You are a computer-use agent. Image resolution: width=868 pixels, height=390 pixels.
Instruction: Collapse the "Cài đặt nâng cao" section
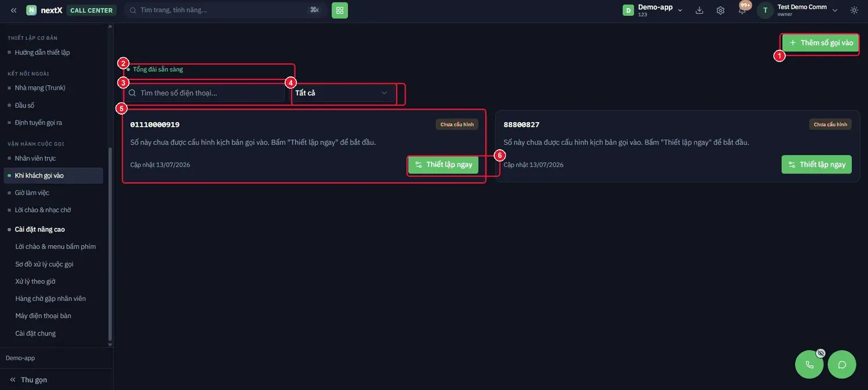(40, 229)
